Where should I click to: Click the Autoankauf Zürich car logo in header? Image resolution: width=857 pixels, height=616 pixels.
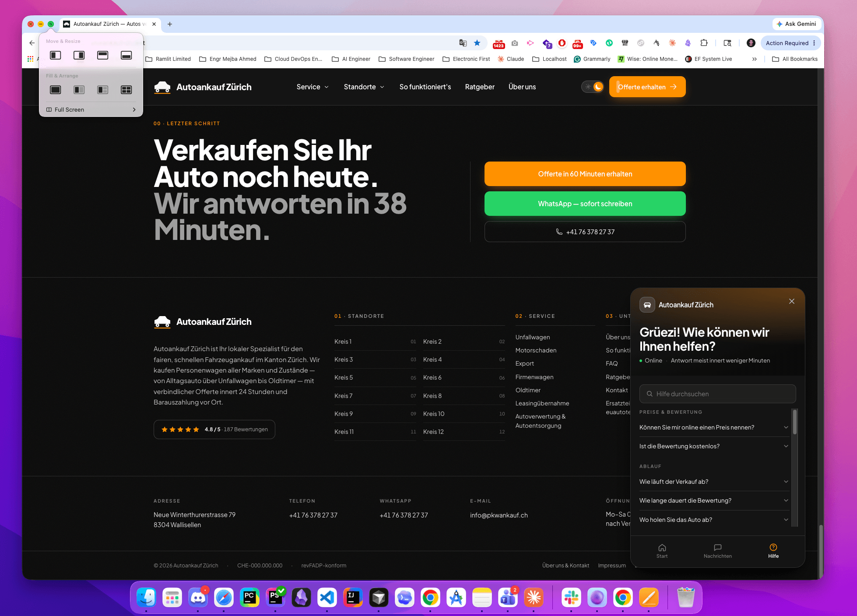tap(162, 87)
